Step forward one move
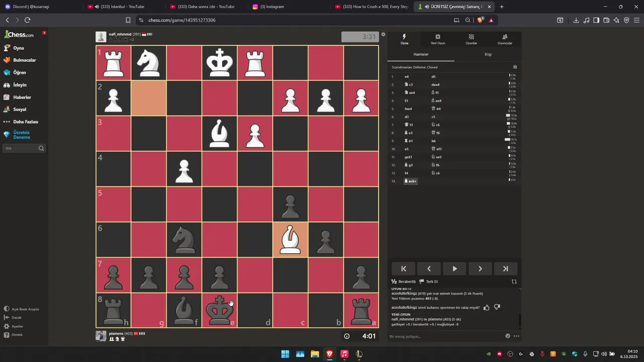 (480, 268)
